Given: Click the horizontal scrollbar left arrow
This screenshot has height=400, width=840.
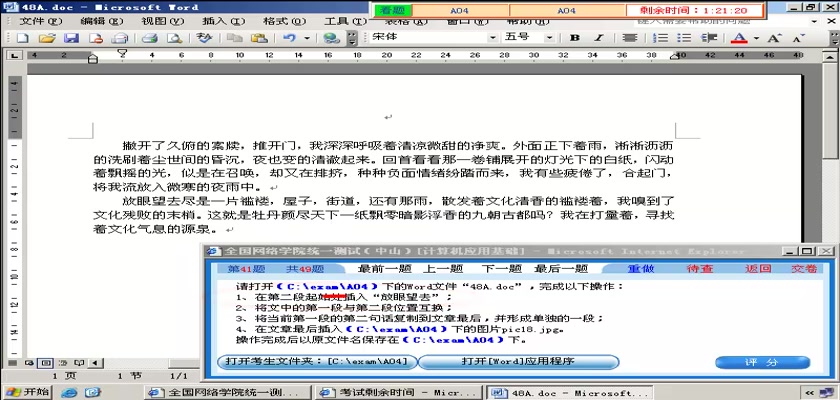Looking at the screenshot, I should 95,363.
